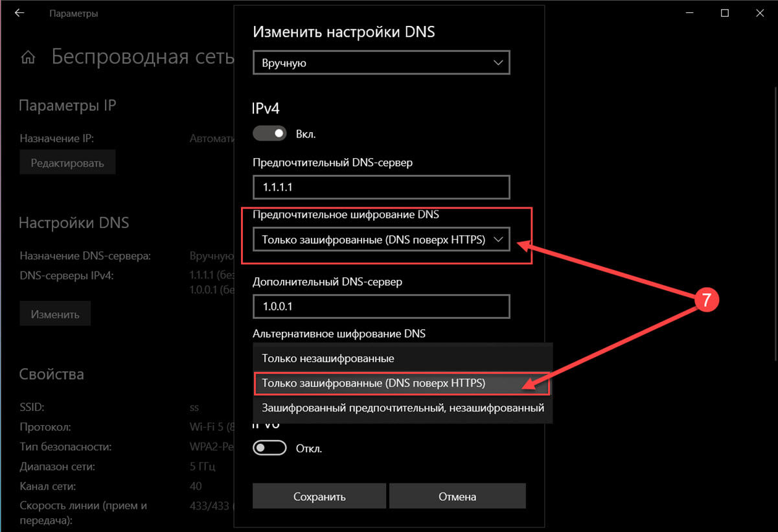The height and width of the screenshot is (532, 778).
Task: Open the Вручную DNS mode dropdown
Action: click(381, 63)
